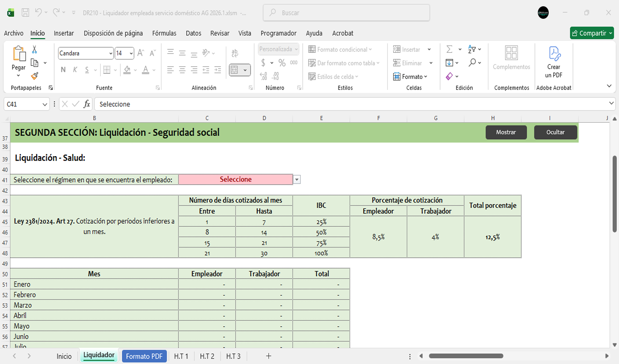Viewport: 619px width, 364px height.
Task: Click the Format Painter brush icon
Action: click(x=34, y=76)
